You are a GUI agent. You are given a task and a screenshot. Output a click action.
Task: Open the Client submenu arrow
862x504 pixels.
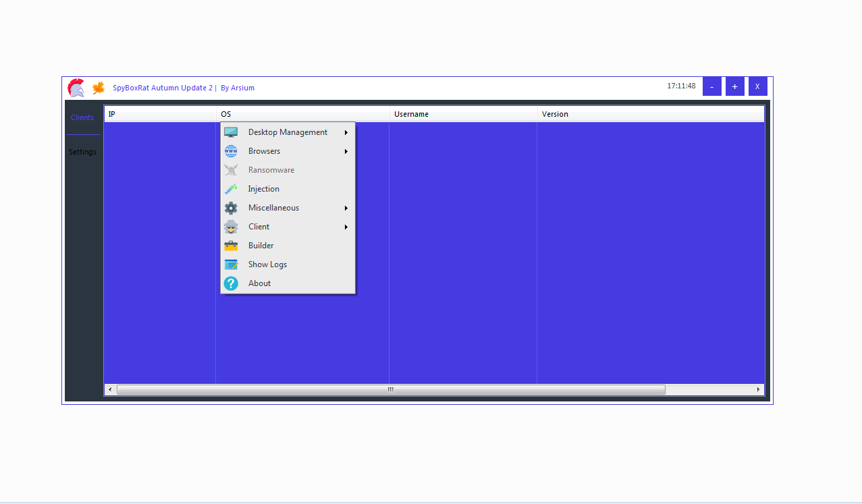coord(346,227)
